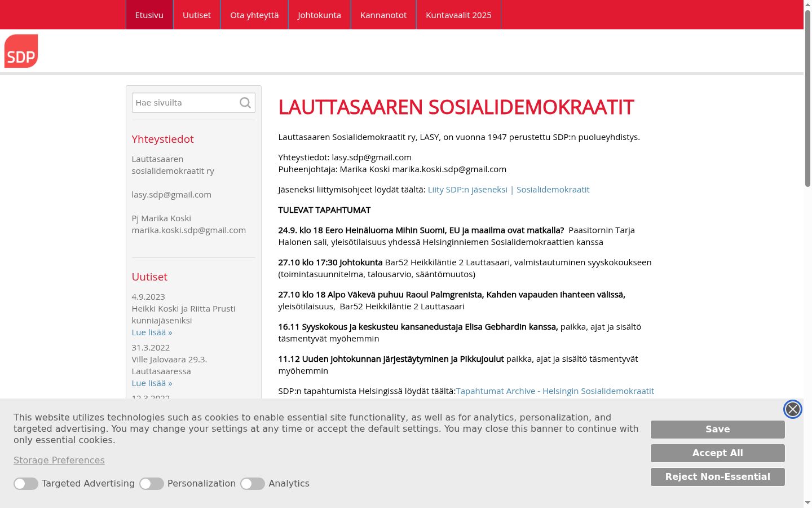Screen dimensions: 812x508
Task: Open the Ota yhteyttä page
Action: point(254,15)
